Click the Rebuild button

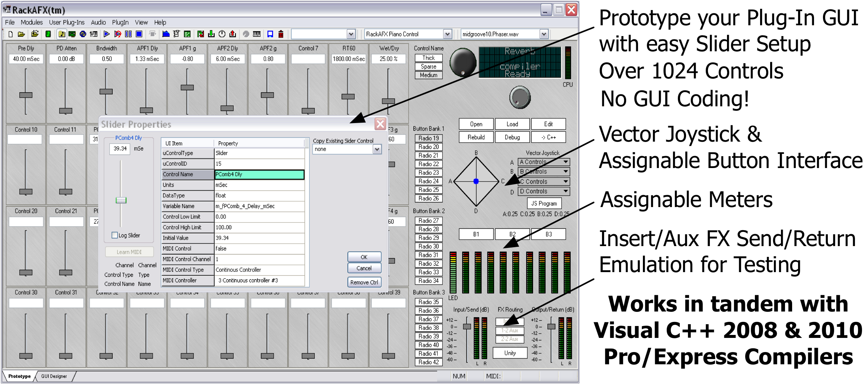click(476, 137)
